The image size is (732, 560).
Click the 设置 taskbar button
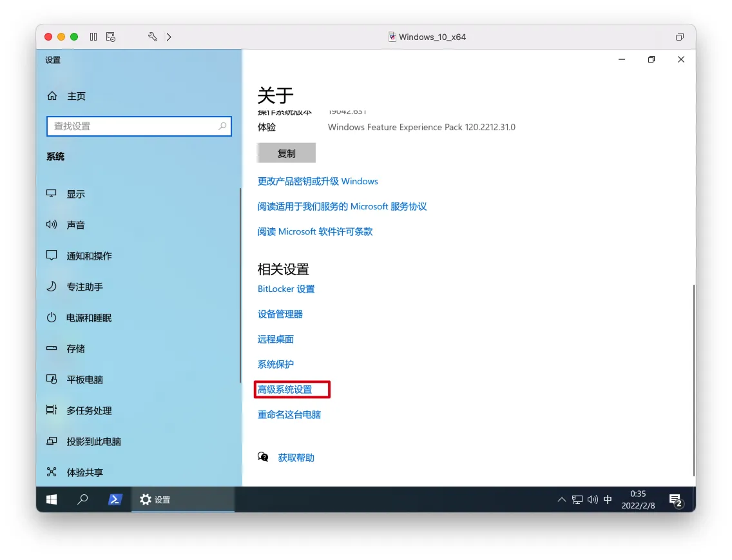coord(183,499)
